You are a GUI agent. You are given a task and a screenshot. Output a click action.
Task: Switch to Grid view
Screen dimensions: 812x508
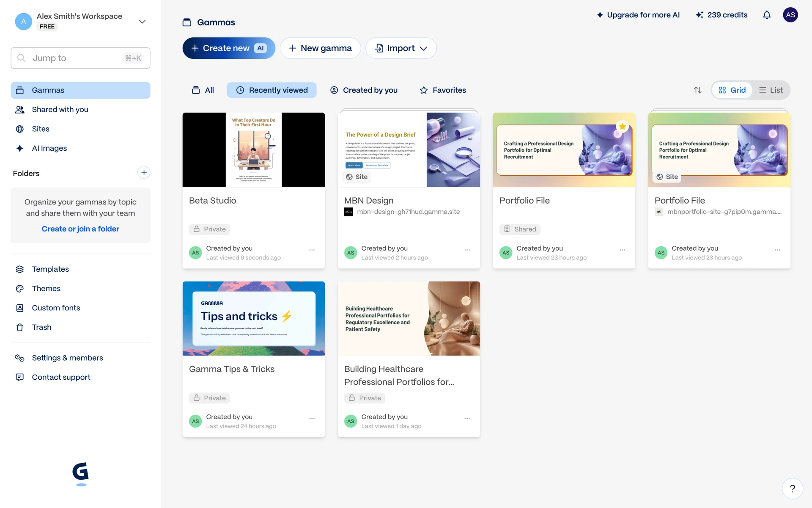(732, 90)
